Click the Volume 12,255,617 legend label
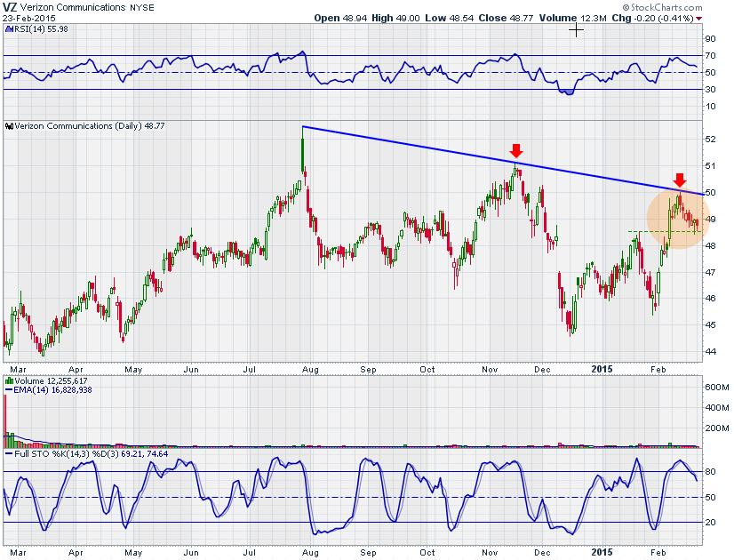 51,381
